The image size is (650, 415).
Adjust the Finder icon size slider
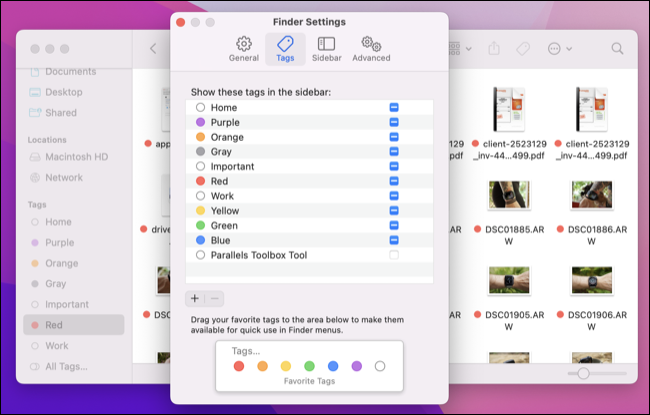pyautogui.click(x=583, y=374)
